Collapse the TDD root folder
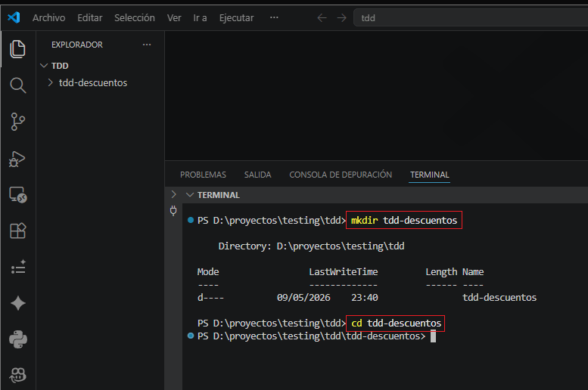588x390 pixels. [44, 66]
